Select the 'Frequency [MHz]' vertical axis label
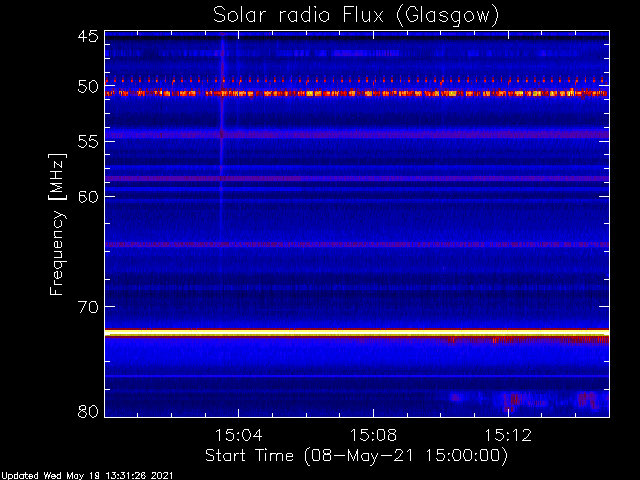Image resolution: width=640 pixels, height=480 pixels. (57, 224)
